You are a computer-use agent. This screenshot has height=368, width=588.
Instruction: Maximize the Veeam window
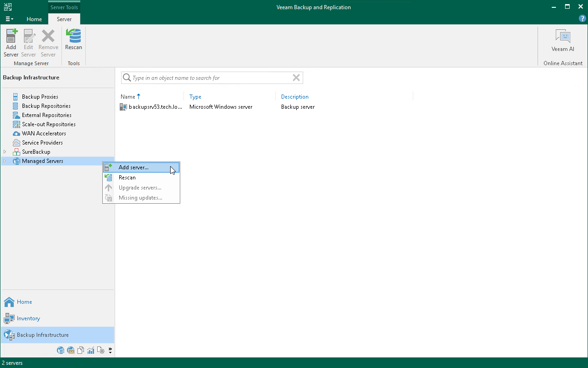click(x=567, y=7)
